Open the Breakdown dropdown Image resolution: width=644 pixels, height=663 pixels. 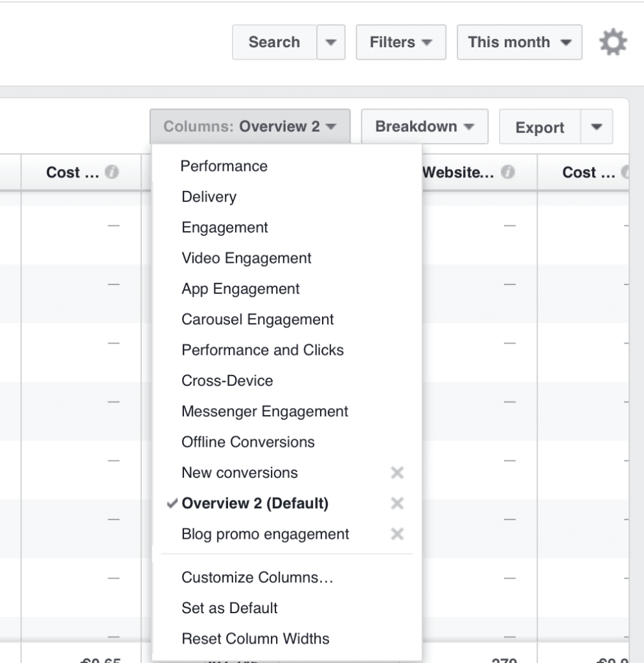pos(424,127)
